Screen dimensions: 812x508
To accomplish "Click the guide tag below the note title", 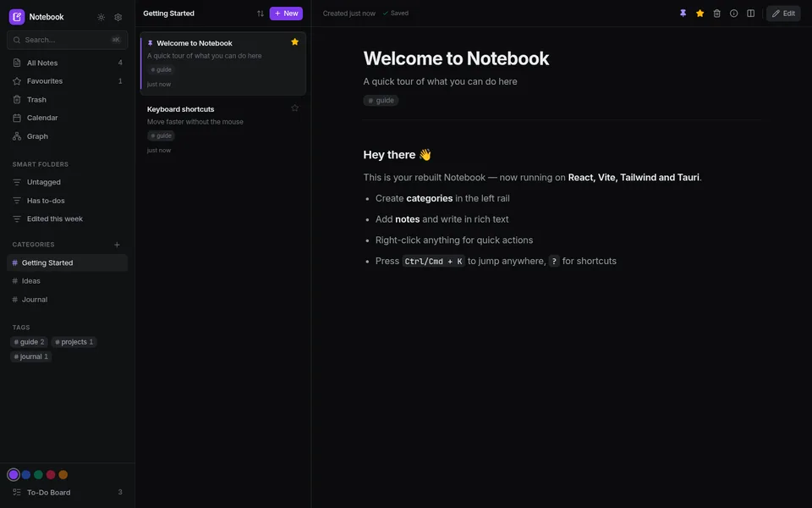I will (381, 101).
